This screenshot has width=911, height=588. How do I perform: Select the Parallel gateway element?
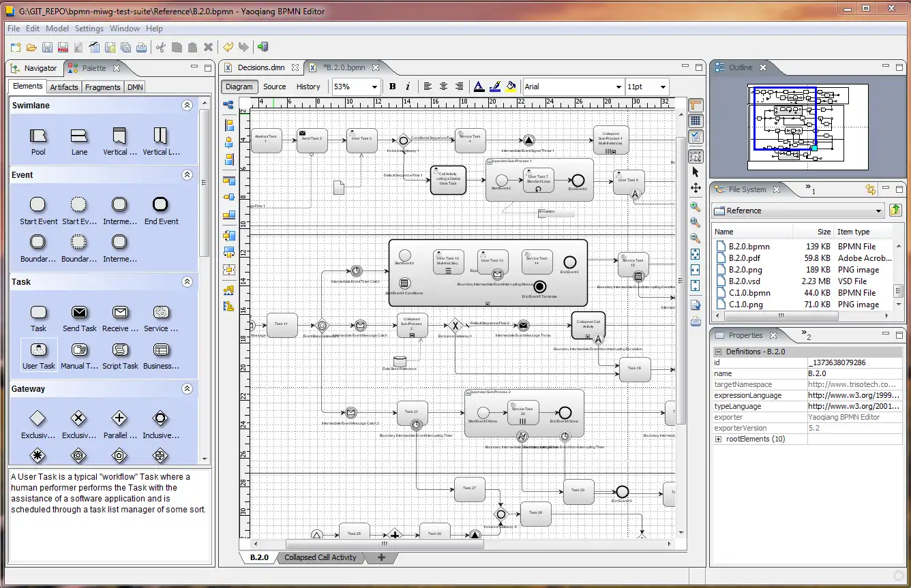(119, 418)
